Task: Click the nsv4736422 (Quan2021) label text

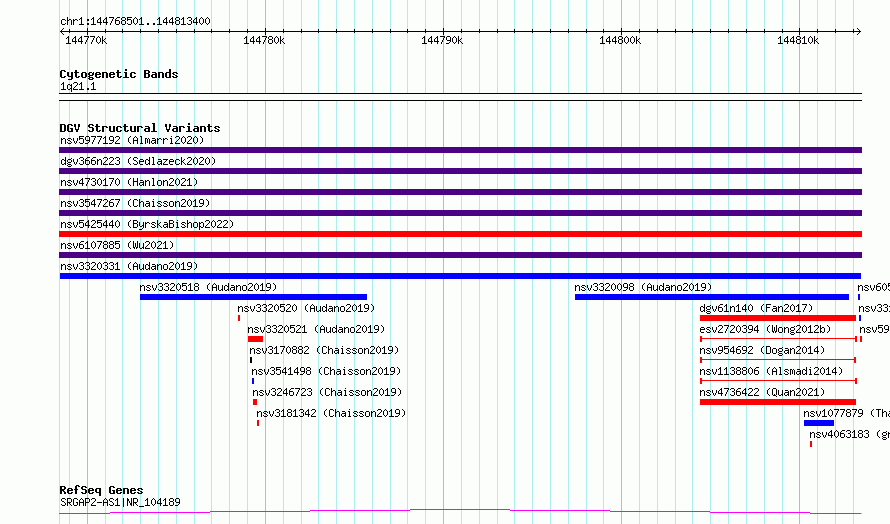Action: [762, 392]
